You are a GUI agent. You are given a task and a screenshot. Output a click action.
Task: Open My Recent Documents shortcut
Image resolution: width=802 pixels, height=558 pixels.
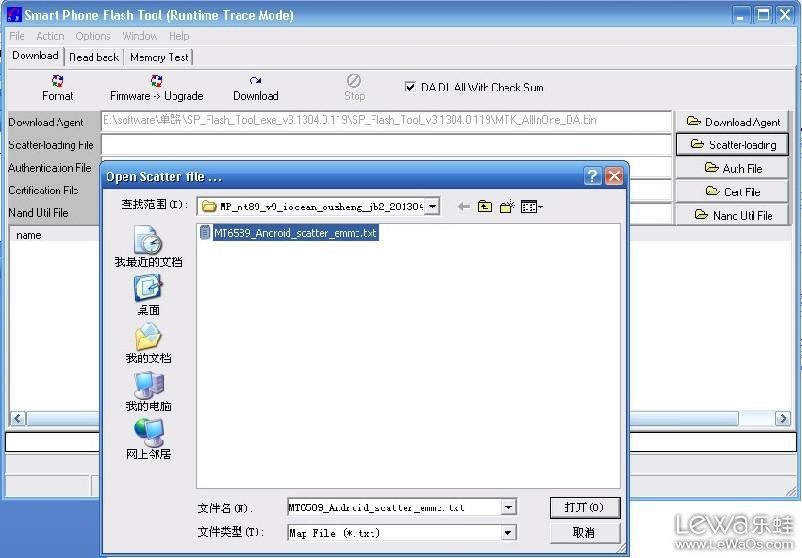coord(148,245)
